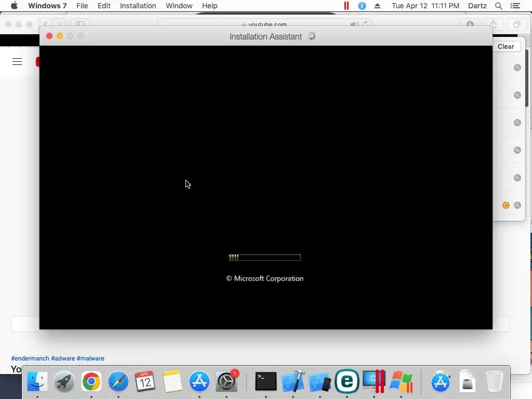
Task: Click the Safari show tabs button
Action: tap(516, 24)
